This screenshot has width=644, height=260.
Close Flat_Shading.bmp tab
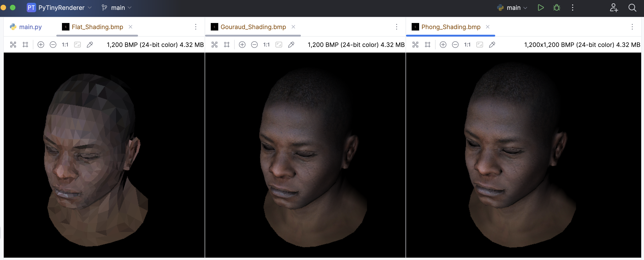click(130, 27)
